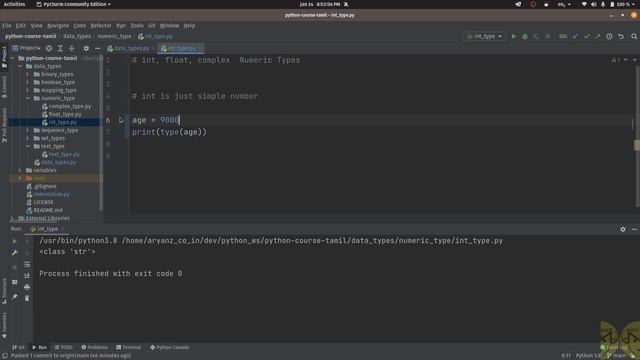640x360 pixels.
Task: Run int_type with the green play icon in toolbar
Action: [x=513, y=36]
